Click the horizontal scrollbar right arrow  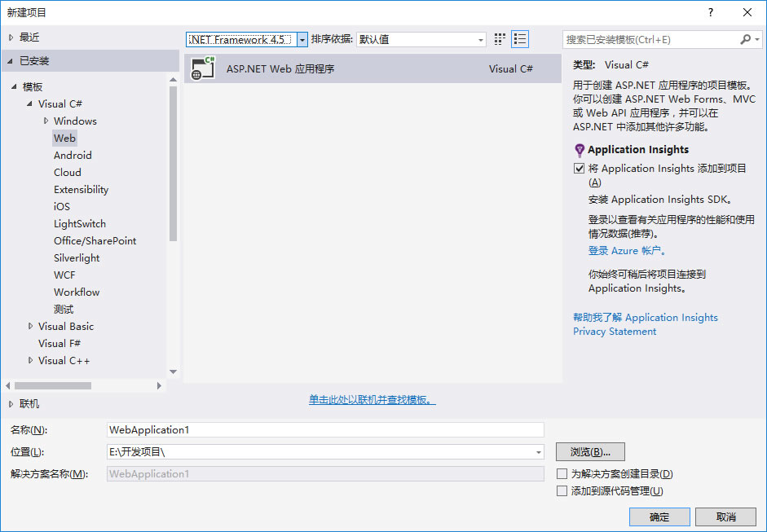(x=159, y=386)
